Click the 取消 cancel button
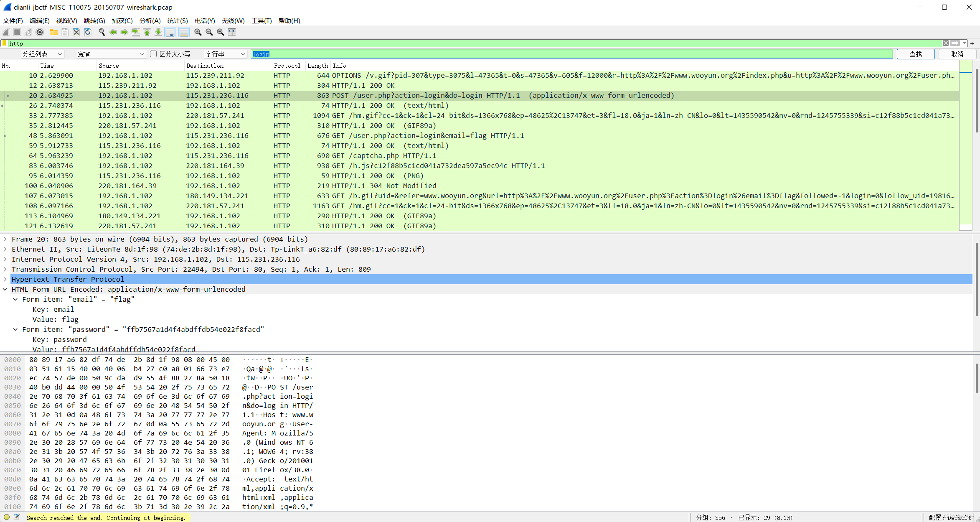 (x=957, y=54)
